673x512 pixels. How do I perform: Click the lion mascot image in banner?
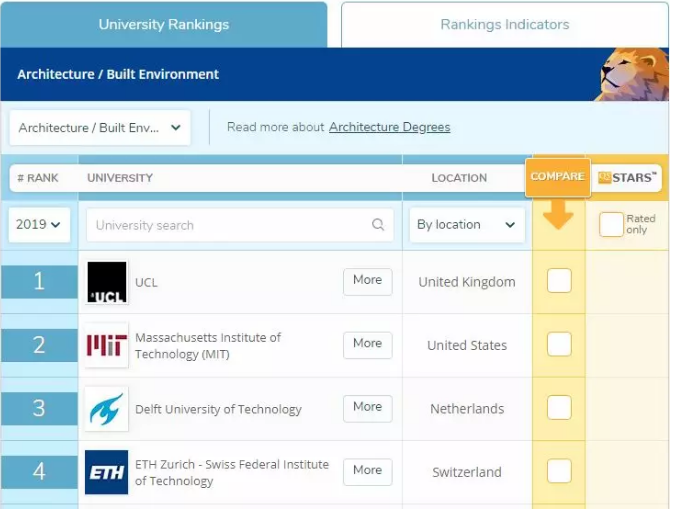(x=633, y=75)
